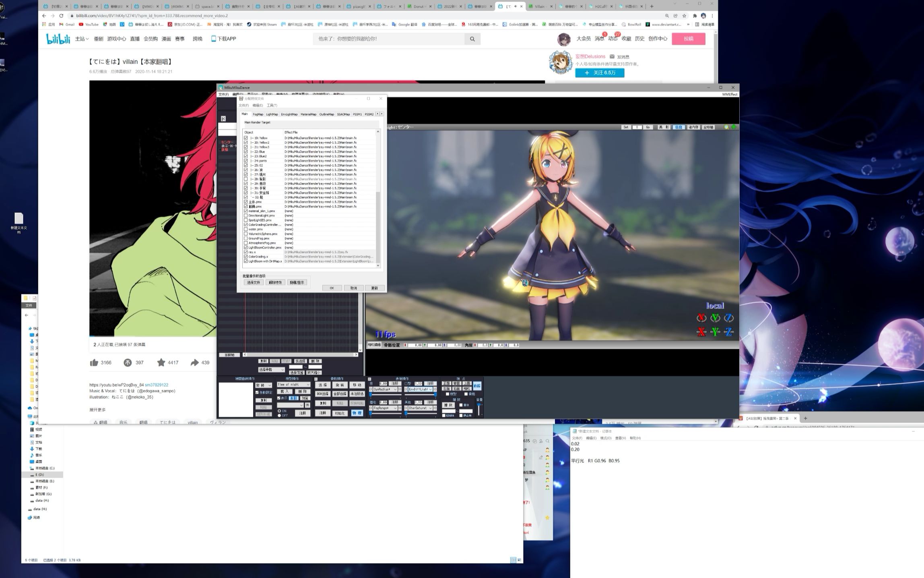Click Chrome reload page icon
Screen dimensions: 924x578
pos(61,16)
